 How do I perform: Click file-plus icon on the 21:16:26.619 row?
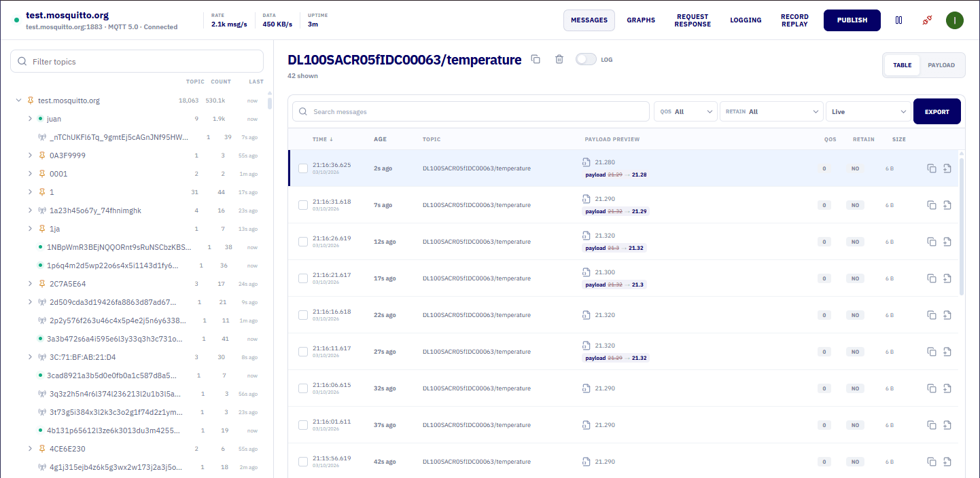947,242
